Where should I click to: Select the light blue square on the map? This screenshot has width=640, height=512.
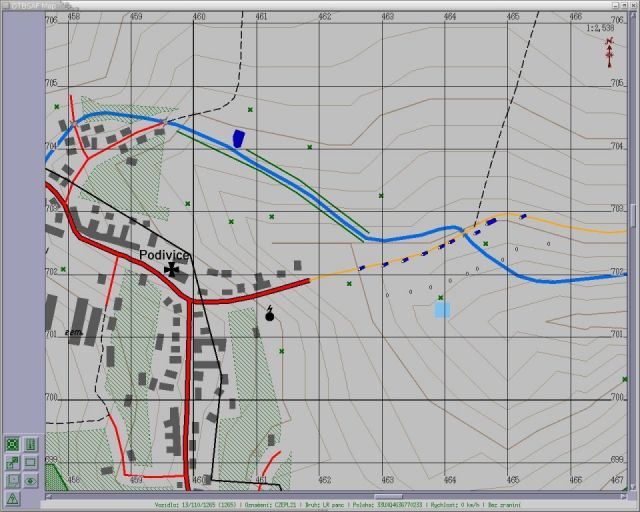coord(442,310)
